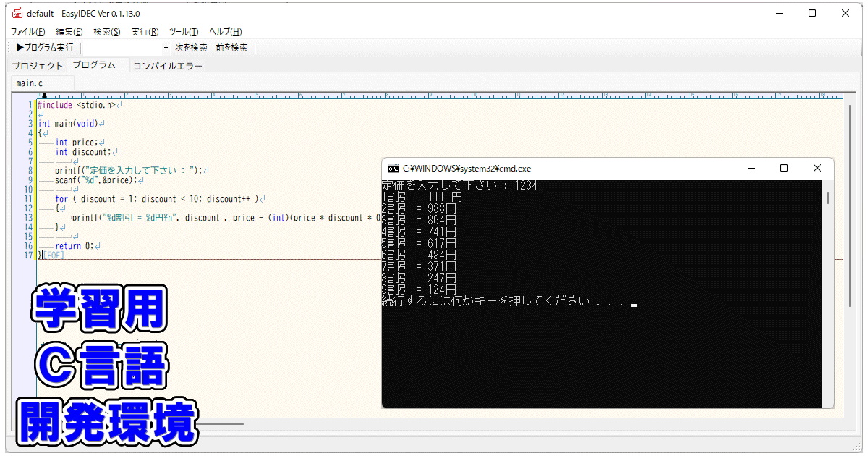Click cmd output line '1割引 = 1111円'

(x=422, y=197)
